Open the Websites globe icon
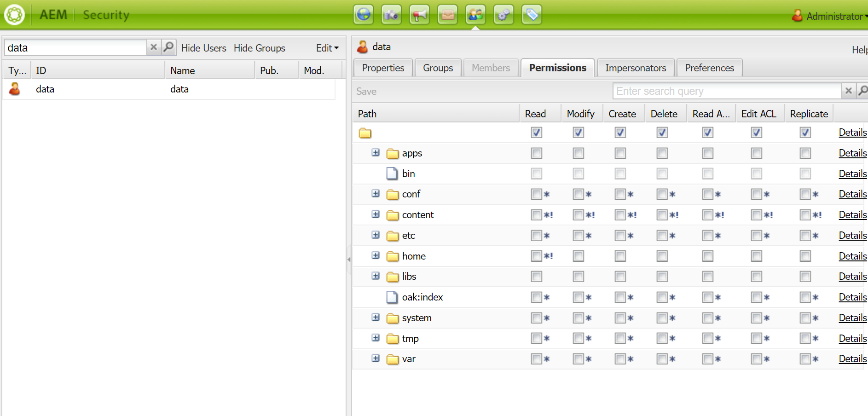Image resolution: width=868 pixels, height=416 pixels. 364,15
